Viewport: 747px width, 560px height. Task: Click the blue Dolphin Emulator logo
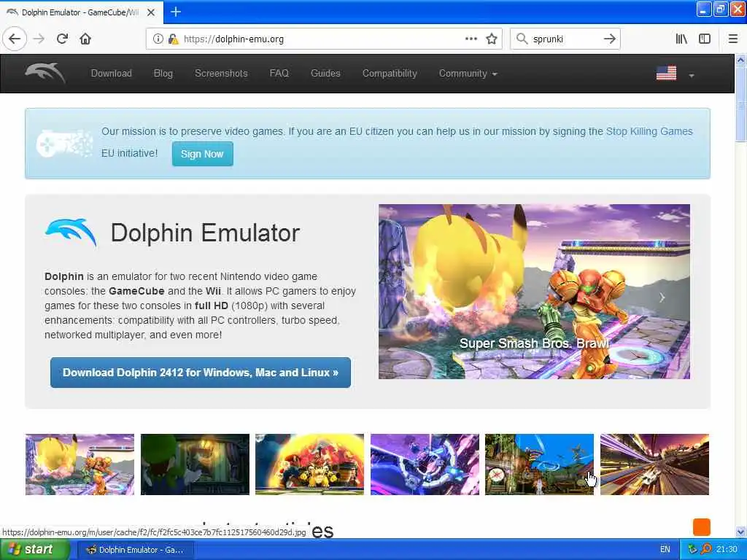[x=71, y=233]
